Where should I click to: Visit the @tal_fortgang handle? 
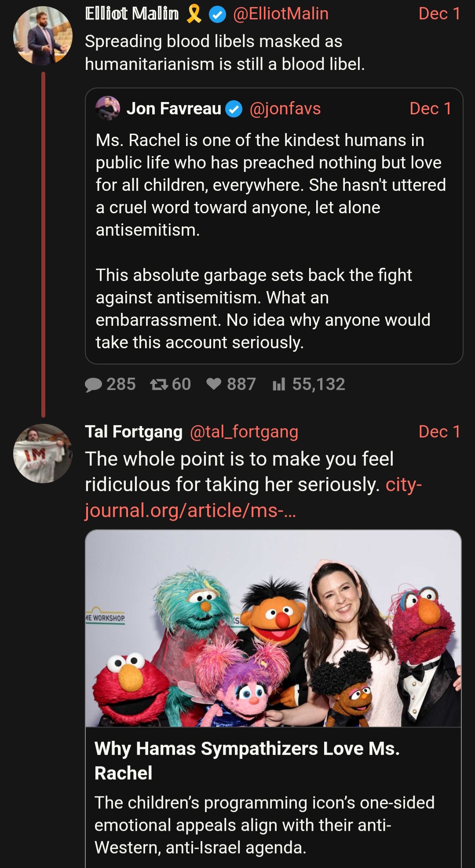(x=244, y=432)
